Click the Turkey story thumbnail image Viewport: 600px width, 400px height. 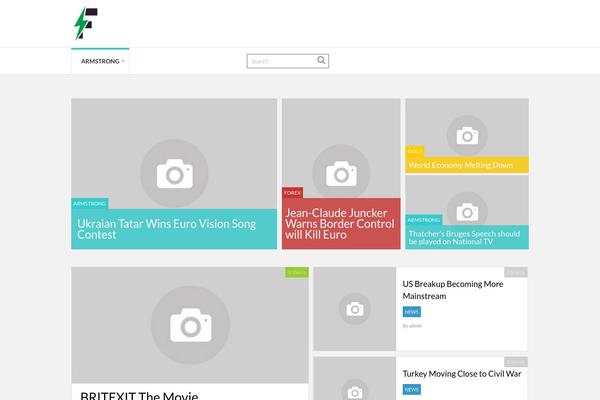coord(355,379)
